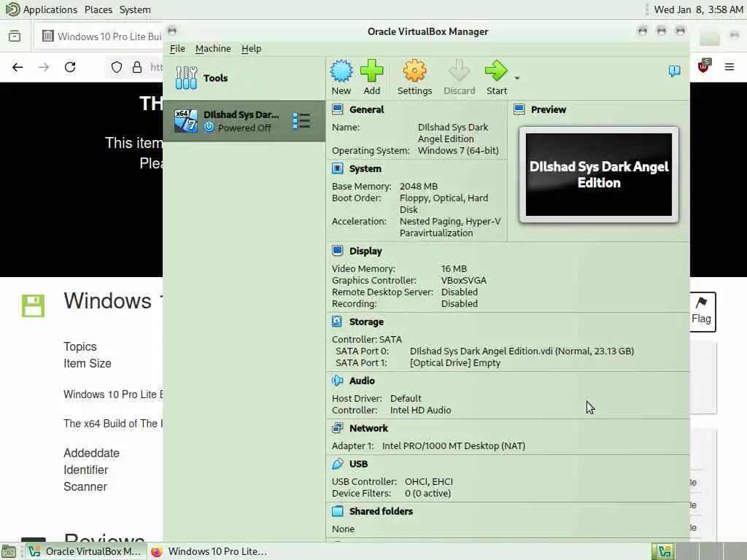Open the Places menu in top panel
Image resolution: width=747 pixels, height=560 pixels.
click(98, 9)
